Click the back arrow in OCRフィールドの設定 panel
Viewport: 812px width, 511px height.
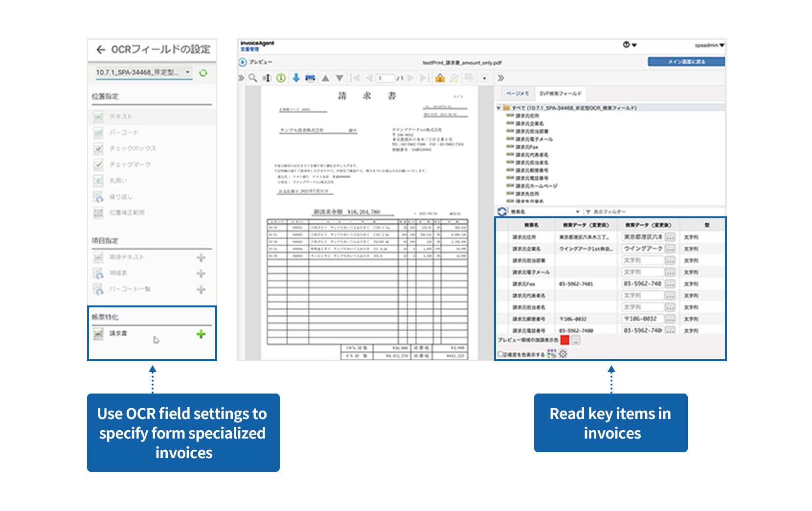pyautogui.click(x=101, y=50)
